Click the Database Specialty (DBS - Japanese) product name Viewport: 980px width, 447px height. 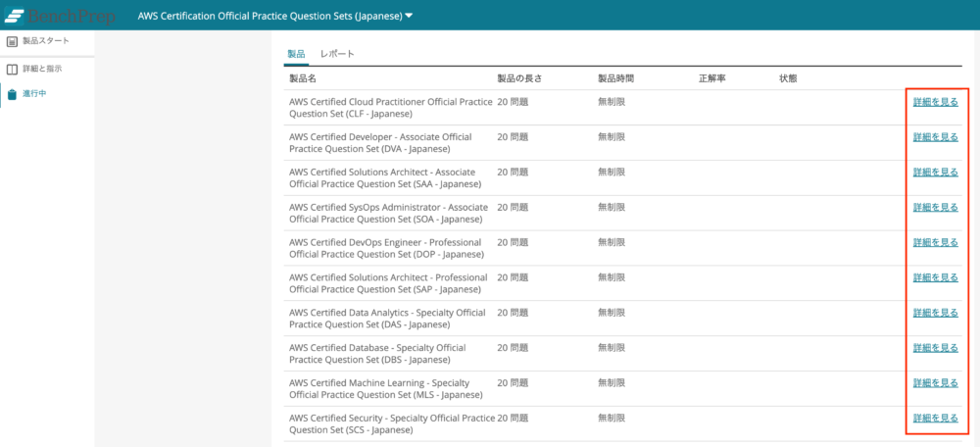377,353
